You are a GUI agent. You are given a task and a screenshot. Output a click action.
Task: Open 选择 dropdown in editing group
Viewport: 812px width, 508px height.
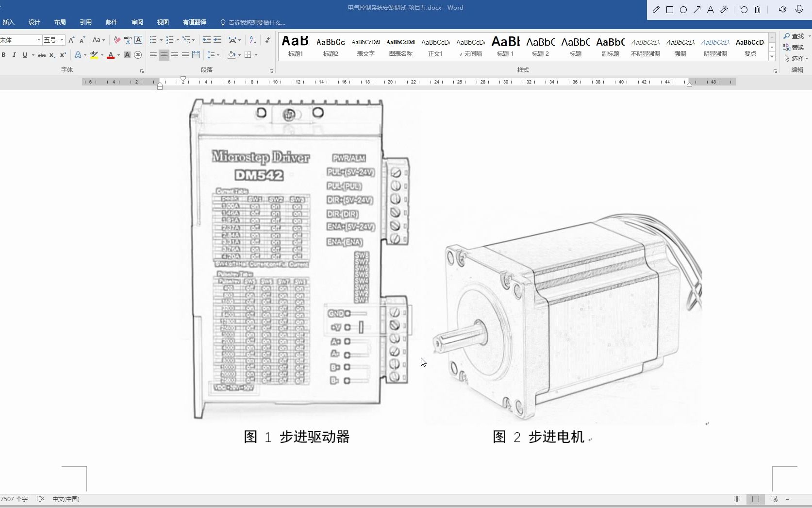point(796,58)
